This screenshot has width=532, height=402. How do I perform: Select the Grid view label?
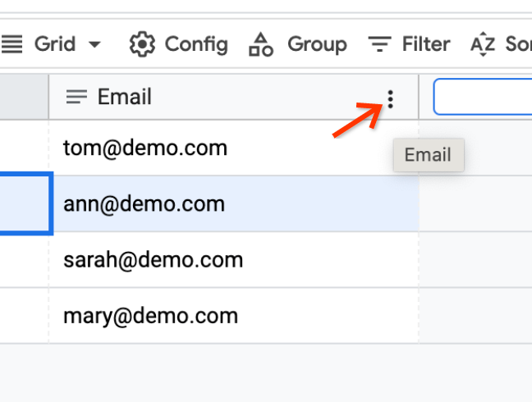(x=54, y=44)
